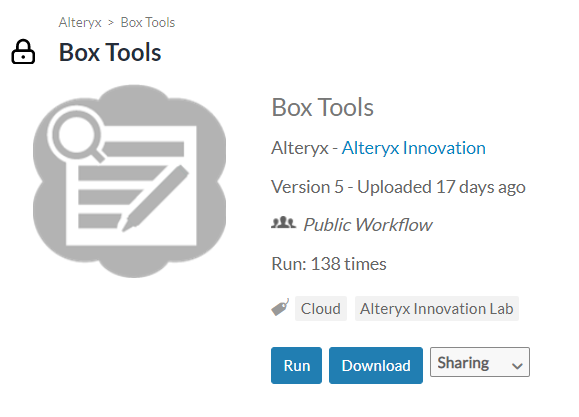
Task: Click the gray Box Tools title above the author
Action: [322, 107]
